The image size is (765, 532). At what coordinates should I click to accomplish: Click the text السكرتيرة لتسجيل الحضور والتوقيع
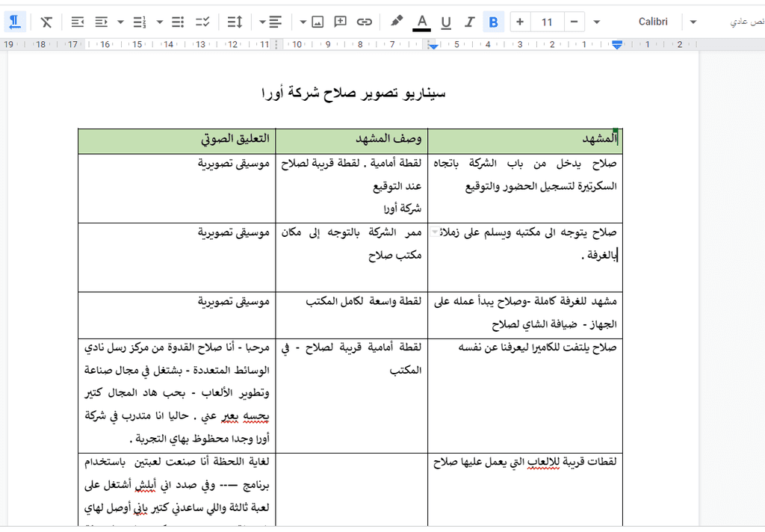541,187
